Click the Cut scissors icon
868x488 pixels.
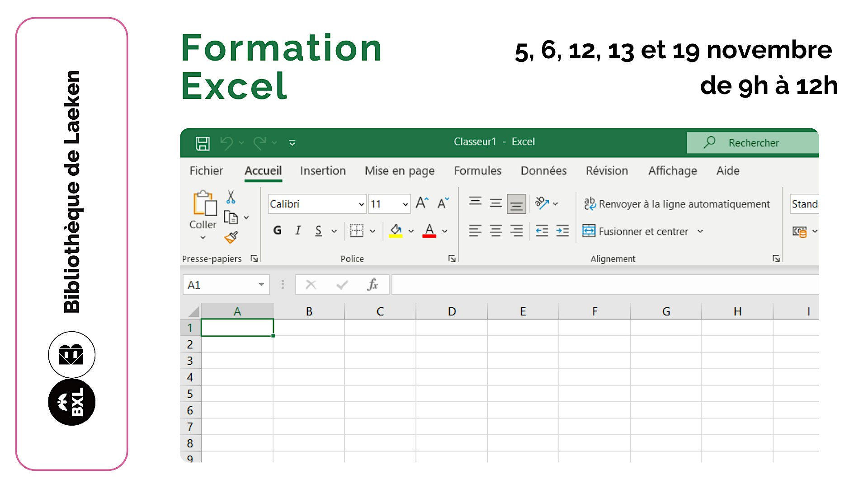(231, 197)
